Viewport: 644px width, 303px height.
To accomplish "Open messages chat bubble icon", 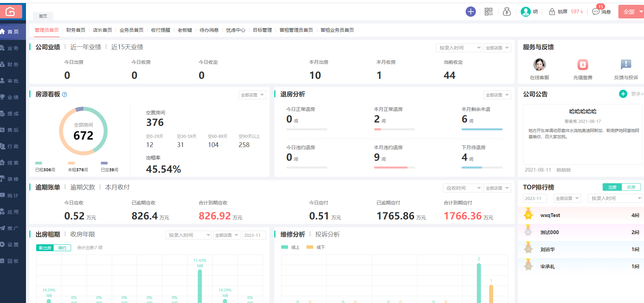I will click(x=596, y=12).
